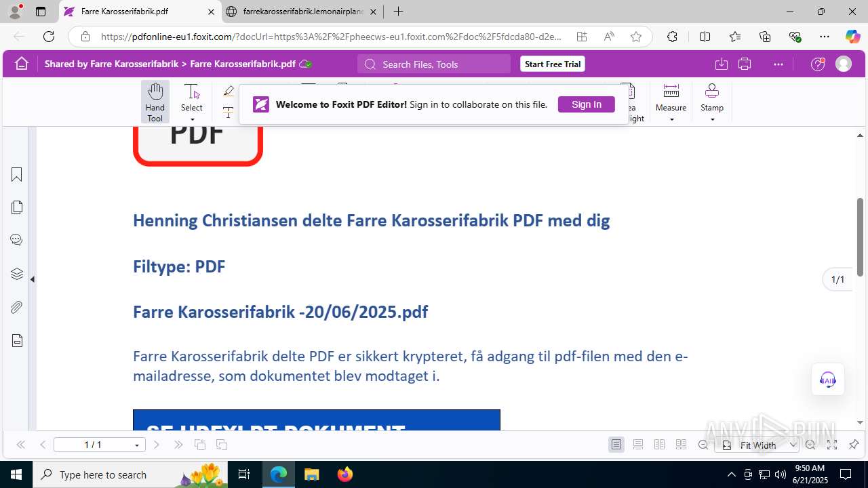This screenshot has width=868, height=488.
Task: Open Task View on taskbar
Action: pos(245,474)
